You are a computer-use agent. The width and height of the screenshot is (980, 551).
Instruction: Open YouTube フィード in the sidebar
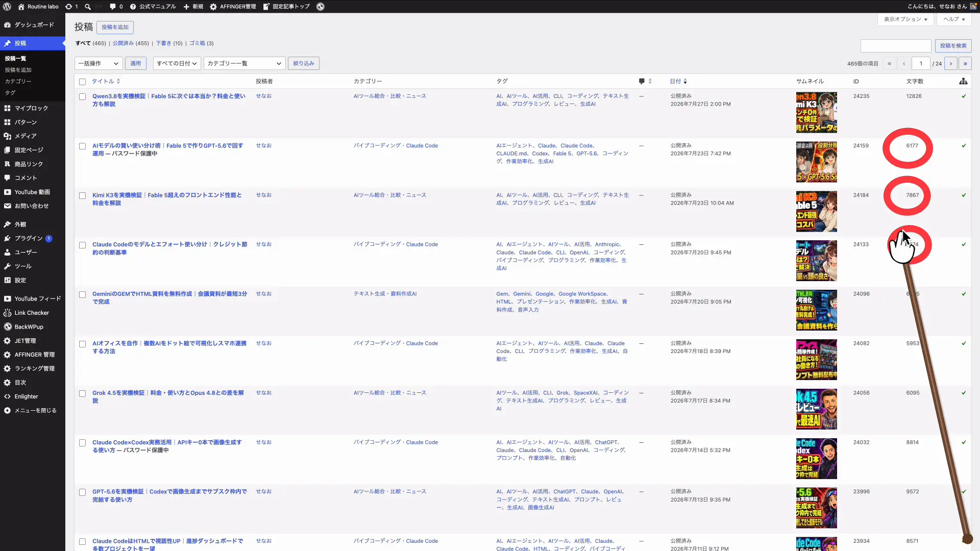click(x=33, y=299)
